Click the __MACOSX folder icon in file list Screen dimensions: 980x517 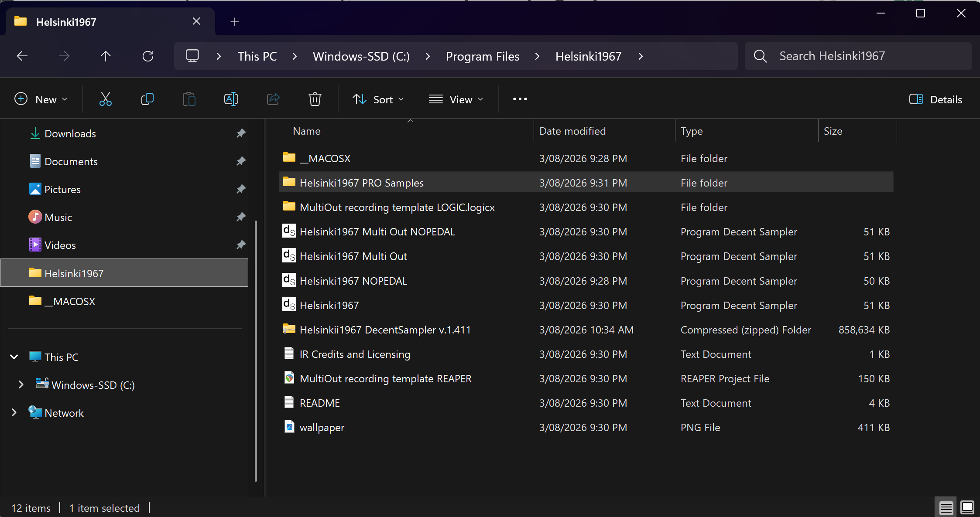[x=289, y=157]
